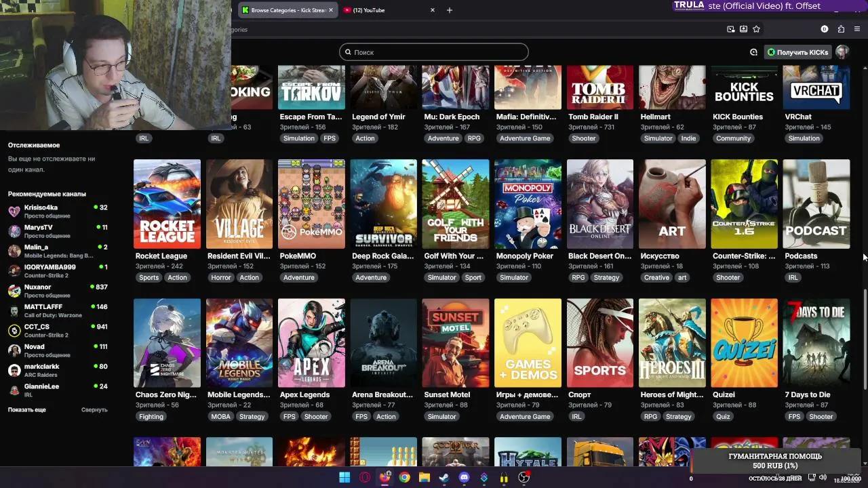This screenshot has width=868, height=488.
Task: Open the VRChat category title
Action: pyautogui.click(x=798, y=117)
